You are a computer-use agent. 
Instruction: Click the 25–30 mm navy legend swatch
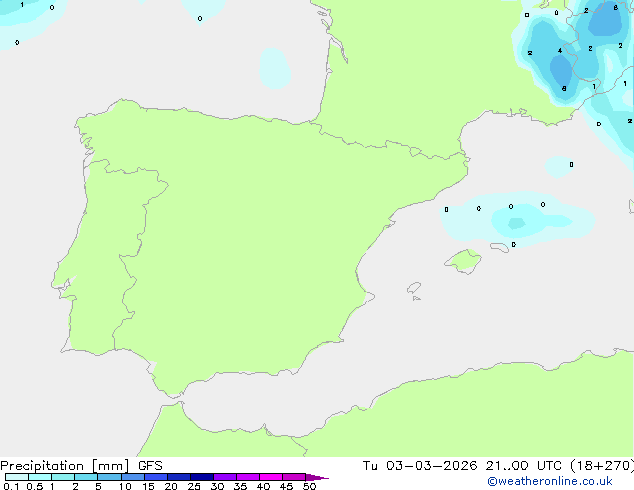202,477
